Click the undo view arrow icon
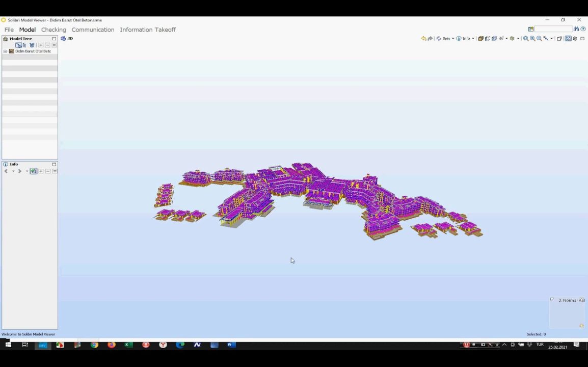 (x=423, y=39)
